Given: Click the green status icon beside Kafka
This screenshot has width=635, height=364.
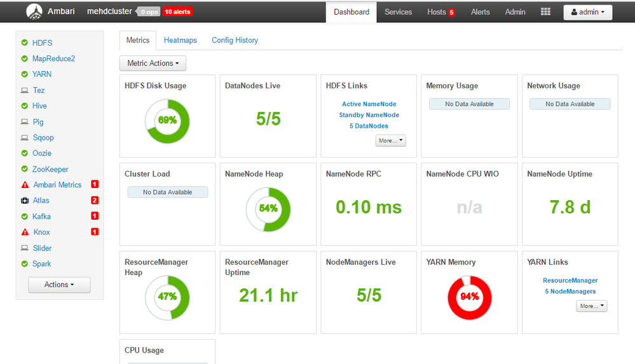Looking at the screenshot, I should point(25,216).
